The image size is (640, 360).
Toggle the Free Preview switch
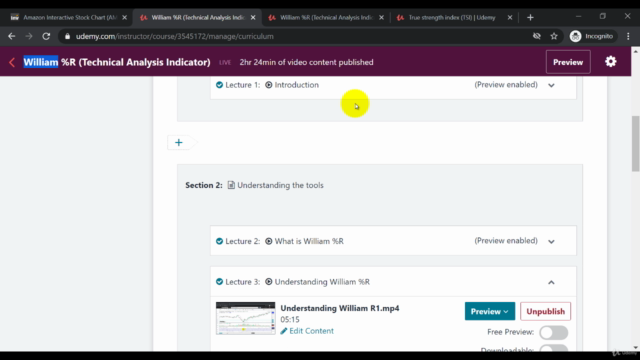[x=553, y=332]
